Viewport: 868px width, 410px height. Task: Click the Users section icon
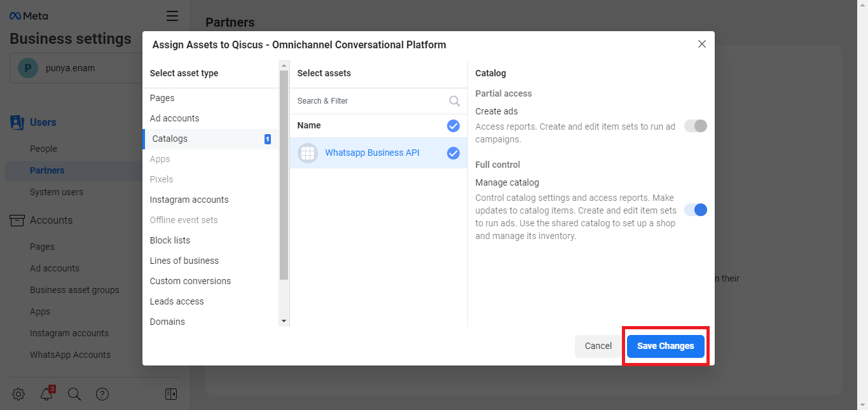17,122
